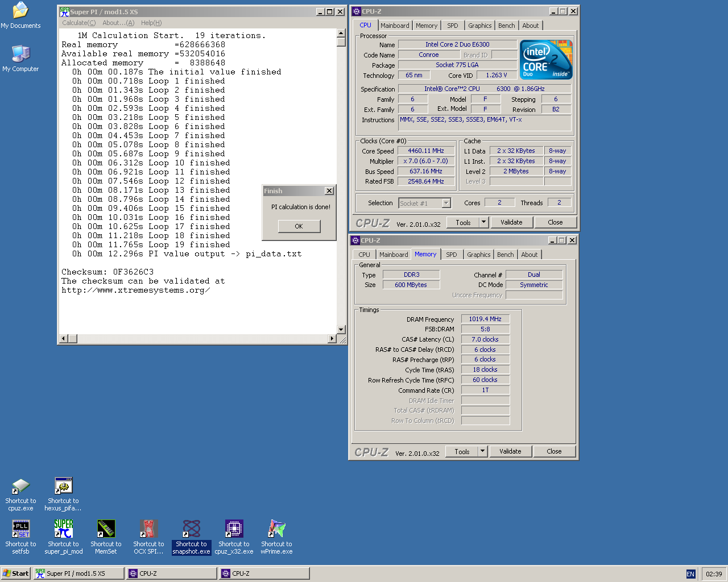Image resolution: width=728 pixels, height=582 pixels.
Task: Expand Tools dropdown arrow in top CPU-Z
Action: coord(484,222)
